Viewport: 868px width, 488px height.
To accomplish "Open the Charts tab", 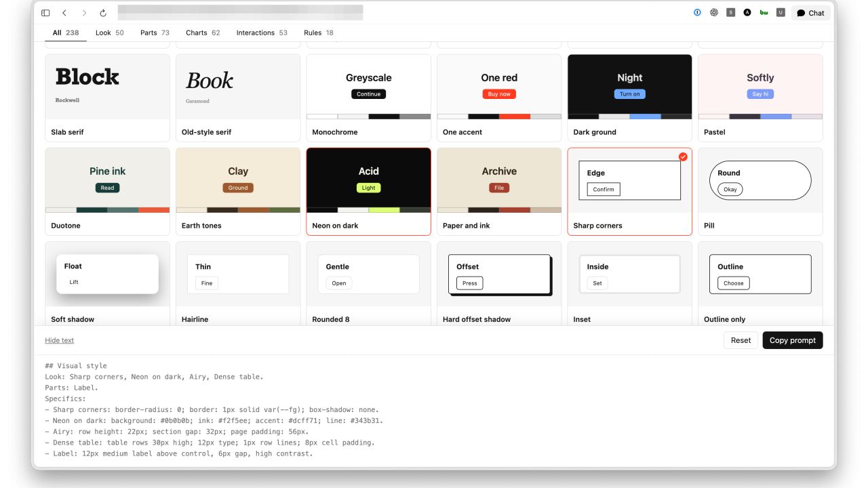I will point(203,33).
